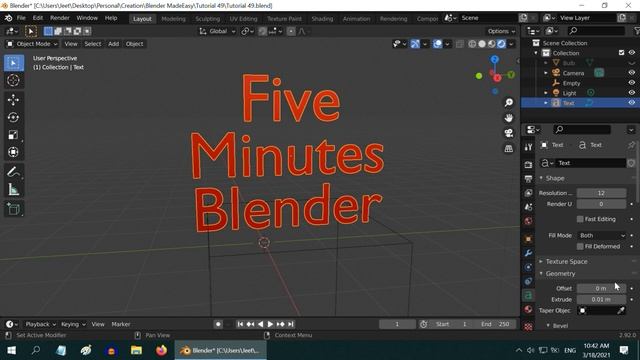The width and height of the screenshot is (640, 360).
Task: Toggle the viewport gizmos button
Action: tap(415, 44)
